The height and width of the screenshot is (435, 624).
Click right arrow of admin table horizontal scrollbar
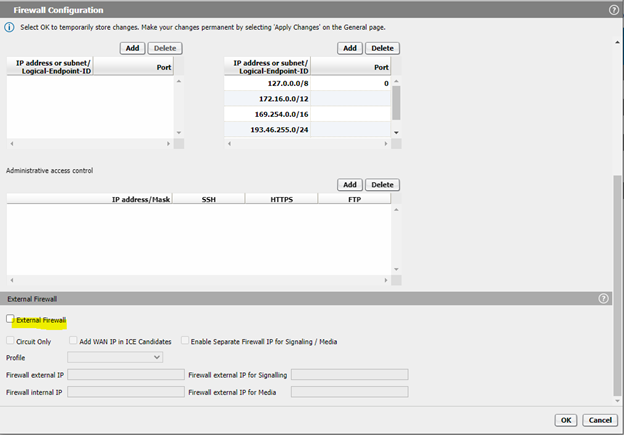[x=386, y=280]
